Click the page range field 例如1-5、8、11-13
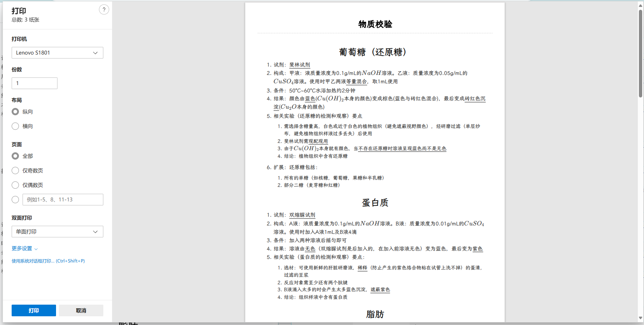The image size is (644, 325). point(63,200)
